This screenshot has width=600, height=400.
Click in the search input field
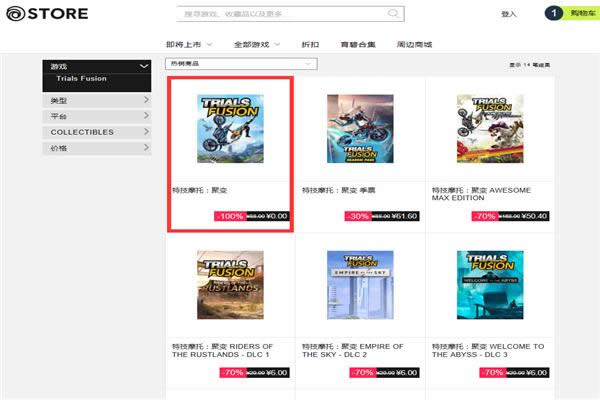[x=280, y=14]
